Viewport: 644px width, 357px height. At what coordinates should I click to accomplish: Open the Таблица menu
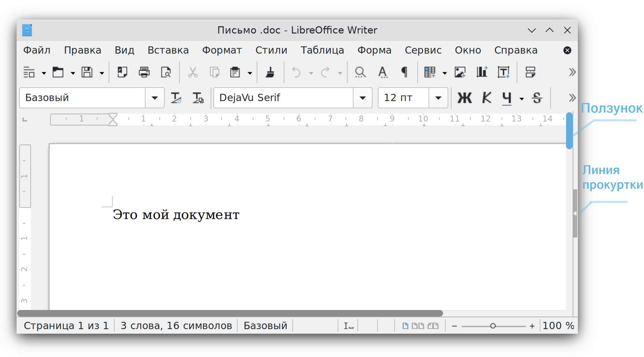point(322,50)
